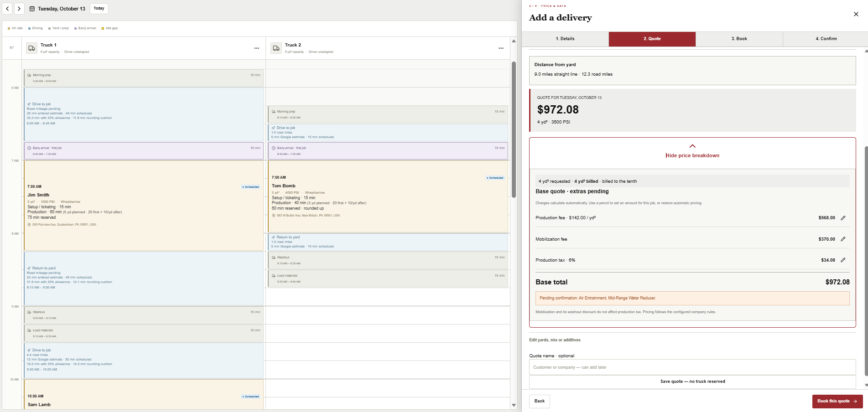The image size is (868, 412).
Task: Edit Production fee with pencil icon
Action: click(843, 218)
